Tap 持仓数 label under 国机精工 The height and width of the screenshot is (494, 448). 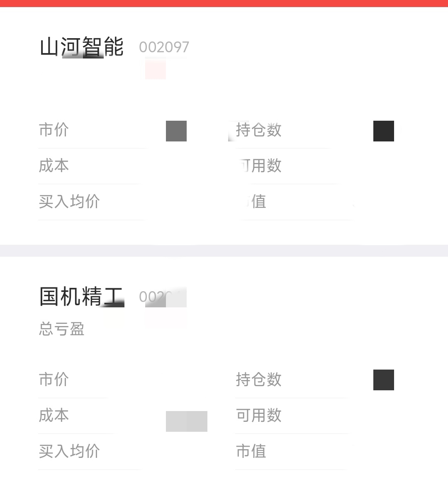(x=259, y=380)
